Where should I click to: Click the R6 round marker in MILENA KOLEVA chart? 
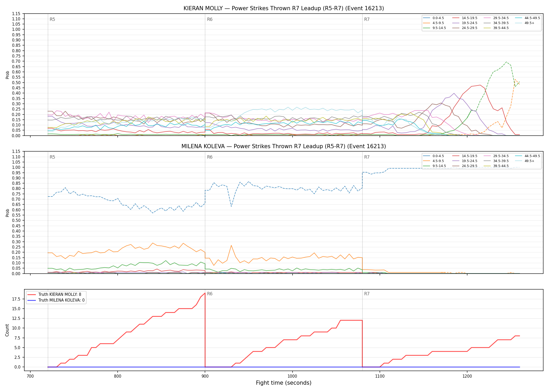point(210,157)
